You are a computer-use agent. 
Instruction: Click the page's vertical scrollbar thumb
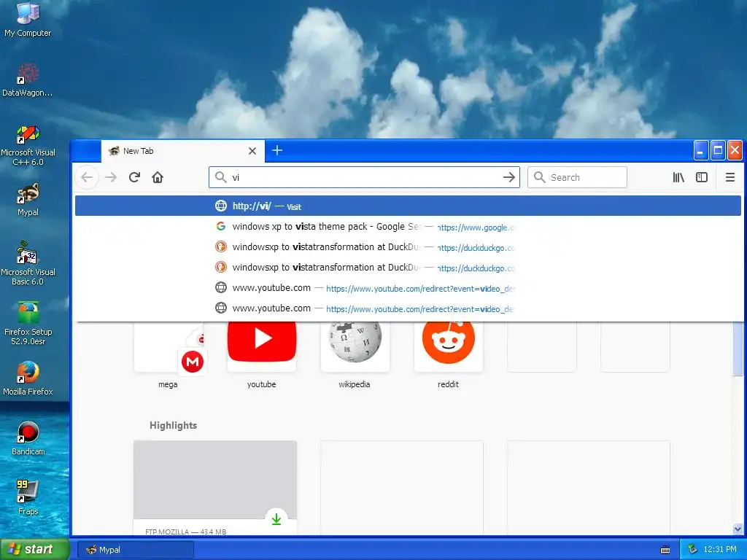pyautogui.click(x=738, y=349)
